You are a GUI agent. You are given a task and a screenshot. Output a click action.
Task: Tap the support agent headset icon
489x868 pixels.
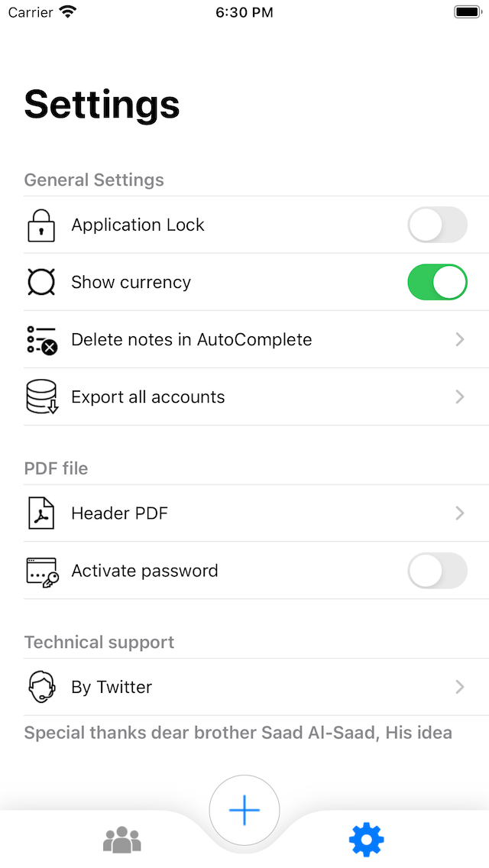pos(41,687)
